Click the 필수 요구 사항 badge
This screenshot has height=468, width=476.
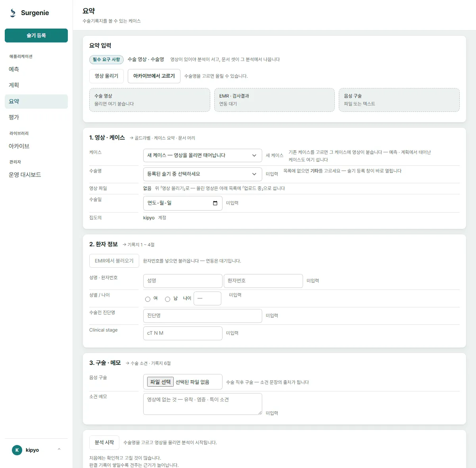click(x=106, y=59)
